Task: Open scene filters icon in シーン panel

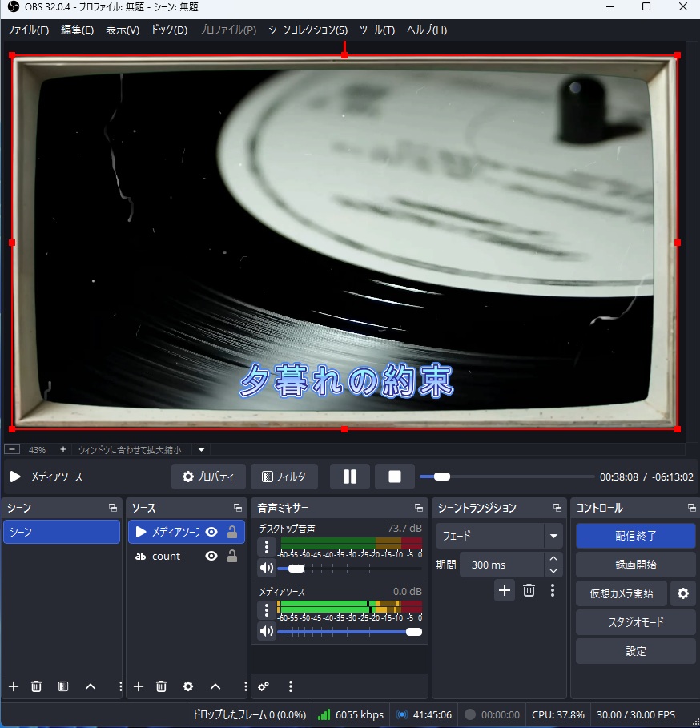Action: pyautogui.click(x=63, y=686)
